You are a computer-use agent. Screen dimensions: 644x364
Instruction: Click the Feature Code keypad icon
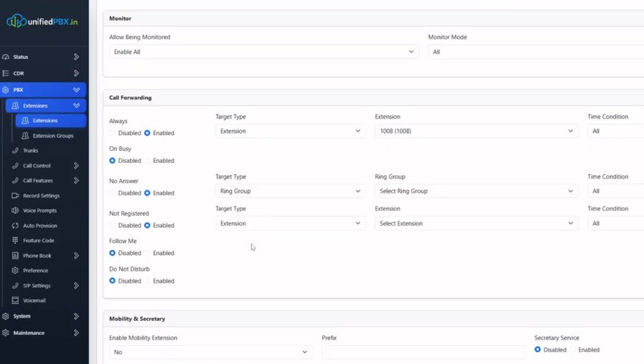point(15,241)
